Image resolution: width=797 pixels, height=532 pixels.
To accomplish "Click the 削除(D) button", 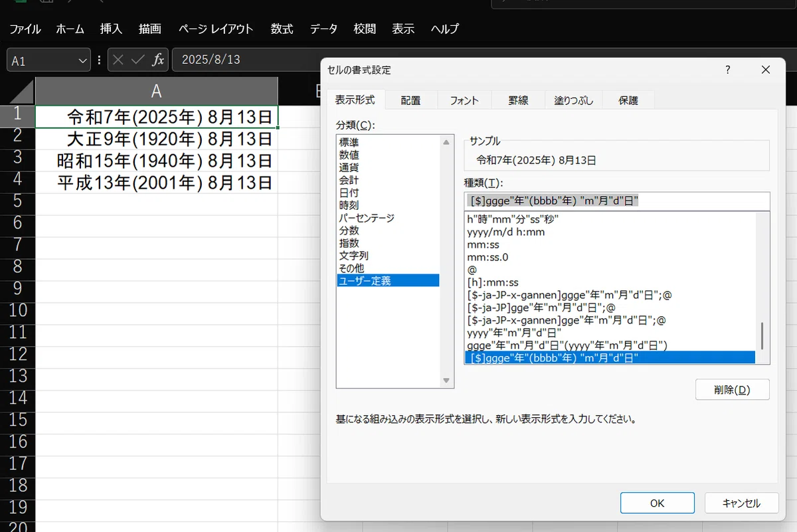I will pos(732,390).
